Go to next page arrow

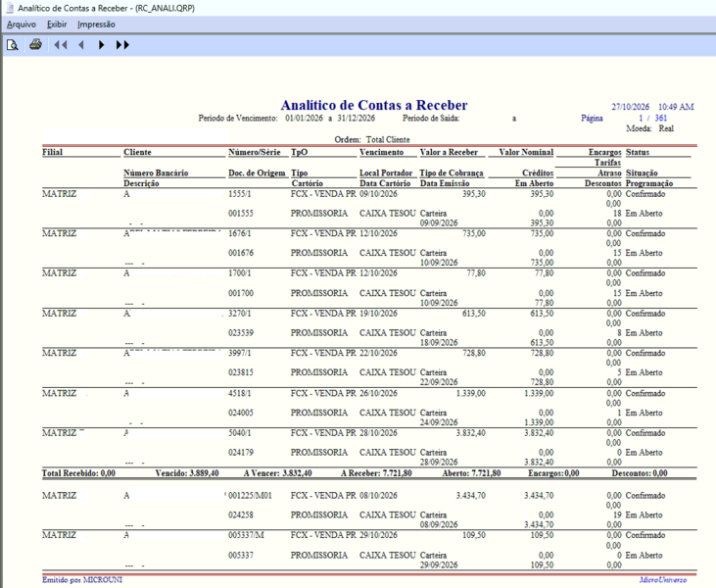[x=101, y=45]
